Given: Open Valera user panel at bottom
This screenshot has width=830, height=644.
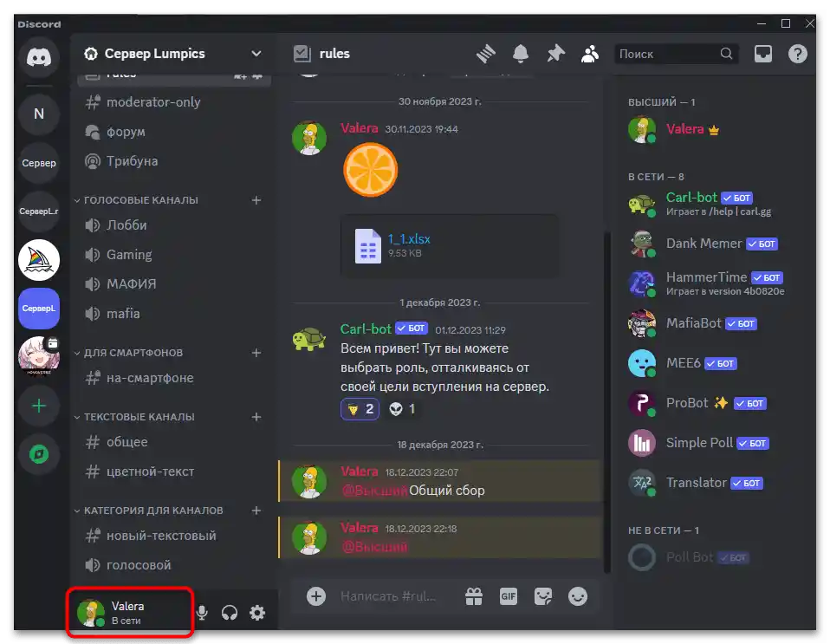Looking at the screenshot, I should pyautogui.click(x=130, y=613).
